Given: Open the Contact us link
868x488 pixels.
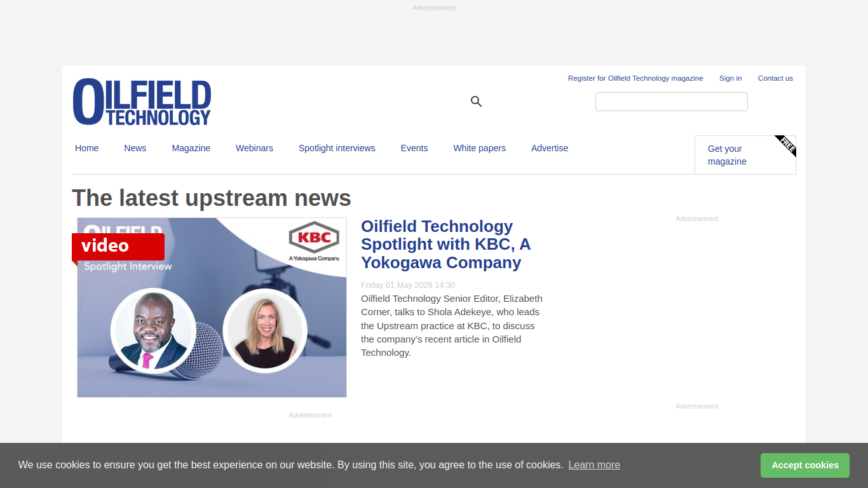Looking at the screenshot, I should 775,78.
